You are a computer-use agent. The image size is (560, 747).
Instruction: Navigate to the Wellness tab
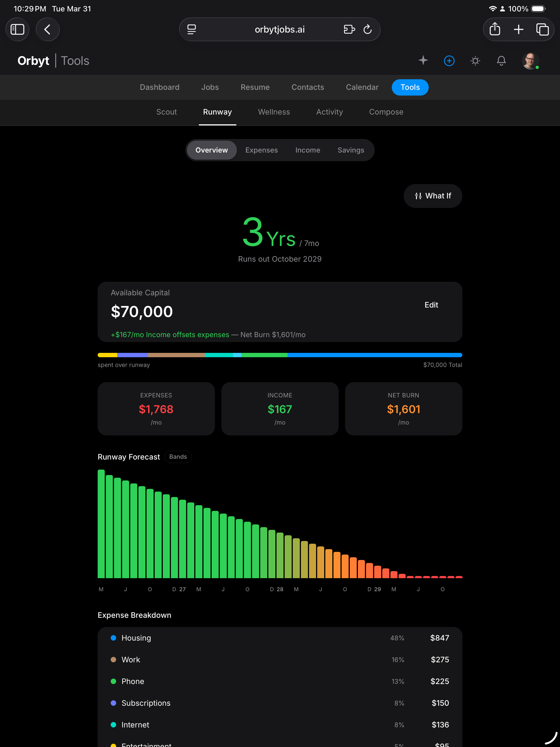(274, 112)
